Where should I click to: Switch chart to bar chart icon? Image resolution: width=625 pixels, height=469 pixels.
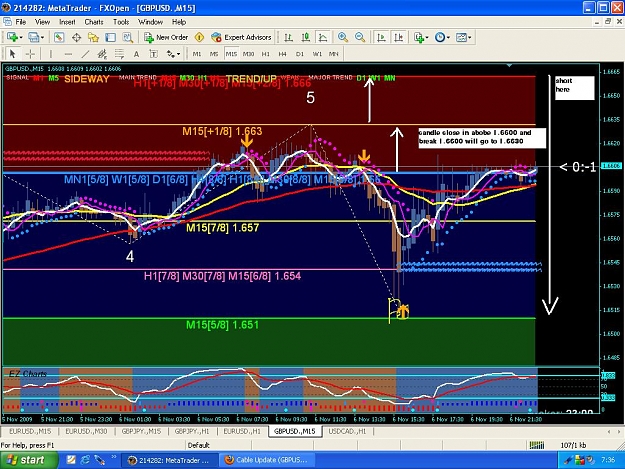(289, 37)
